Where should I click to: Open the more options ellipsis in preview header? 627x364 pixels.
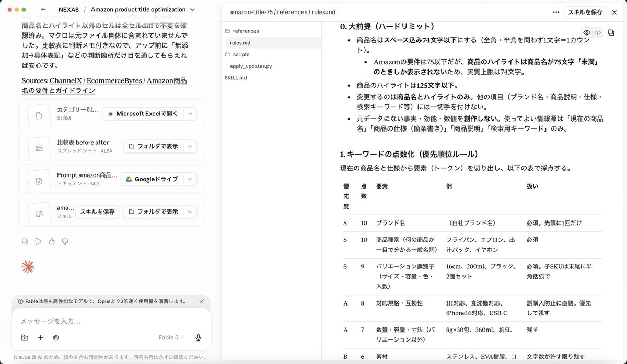(x=556, y=11)
